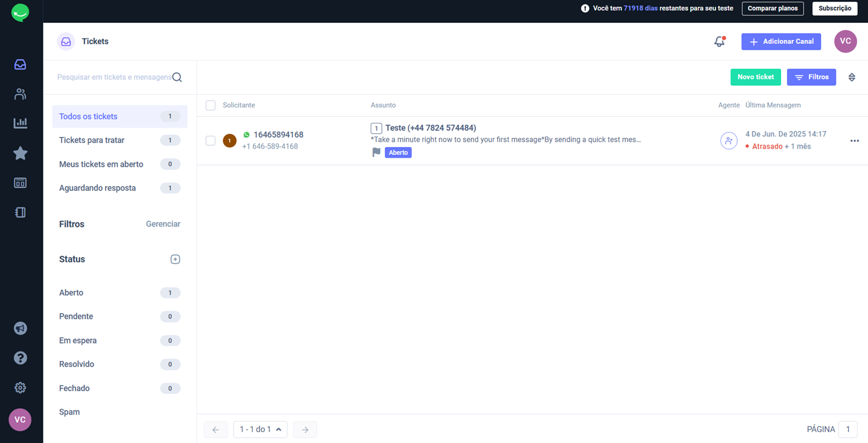Add a new status with plus icon
Screen dimensions: 868x443
175,260
